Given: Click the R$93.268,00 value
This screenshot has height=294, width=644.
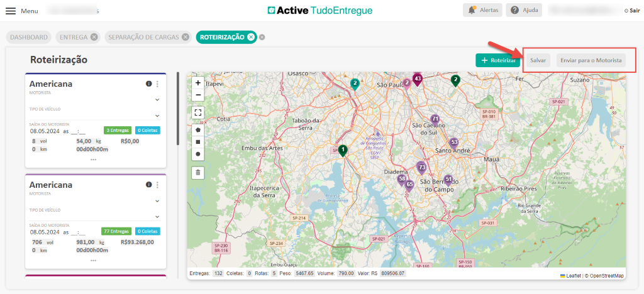Looking at the screenshot, I should tap(138, 242).
